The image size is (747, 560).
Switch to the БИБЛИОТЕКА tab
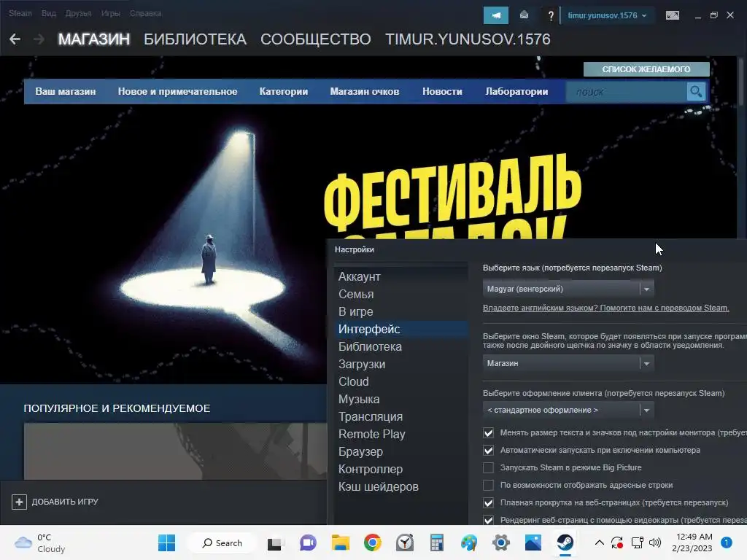pyautogui.click(x=195, y=39)
